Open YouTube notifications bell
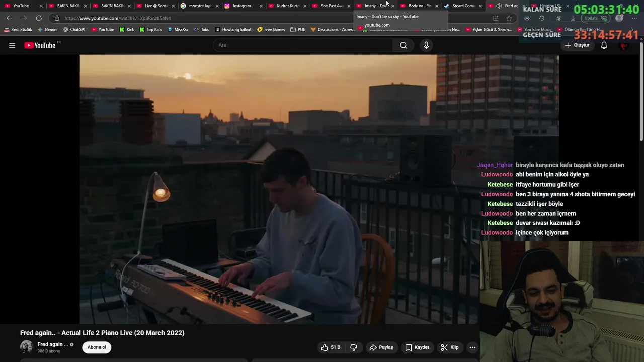This screenshot has width=644, height=362. tap(604, 45)
